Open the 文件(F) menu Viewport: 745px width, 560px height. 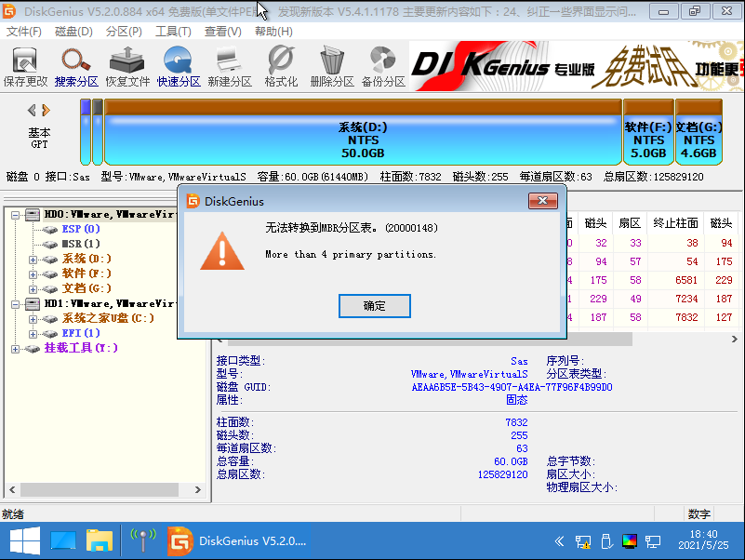pos(24,32)
